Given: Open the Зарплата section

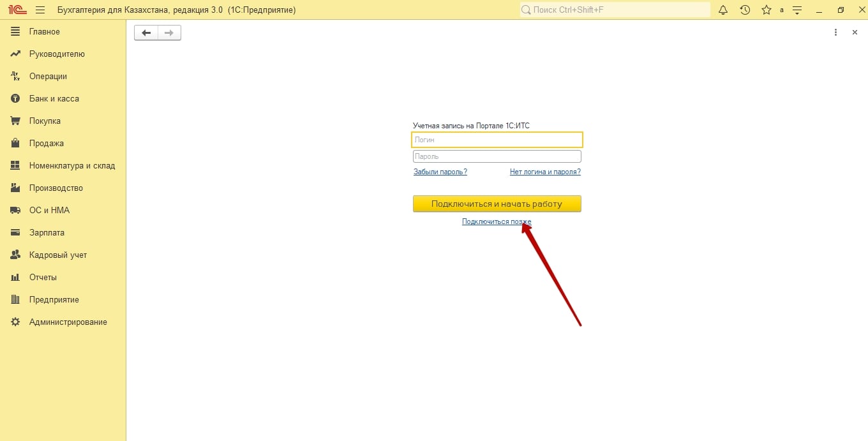Looking at the screenshot, I should pyautogui.click(x=47, y=233).
